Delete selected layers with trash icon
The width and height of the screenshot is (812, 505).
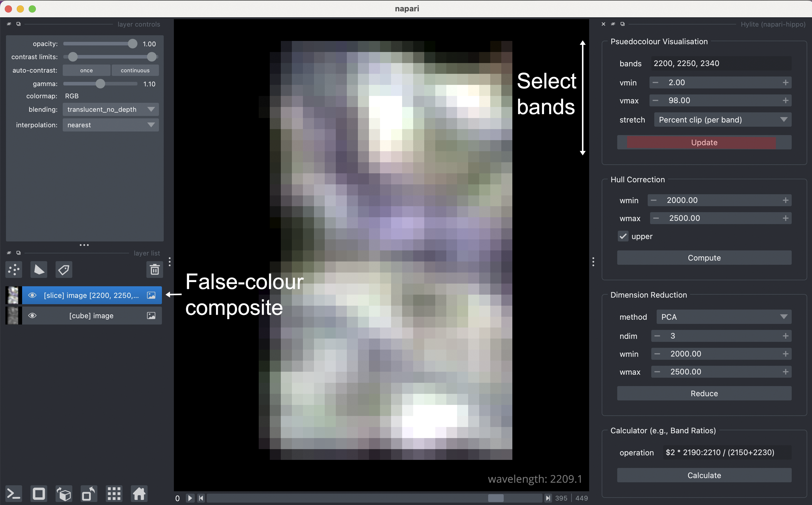click(x=154, y=270)
